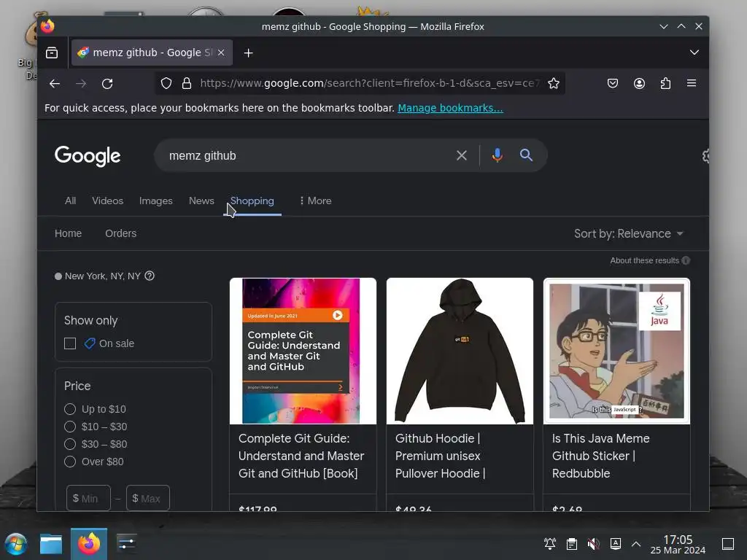This screenshot has width=747, height=560.
Task: Enable the On sale checkbox
Action: pos(70,343)
